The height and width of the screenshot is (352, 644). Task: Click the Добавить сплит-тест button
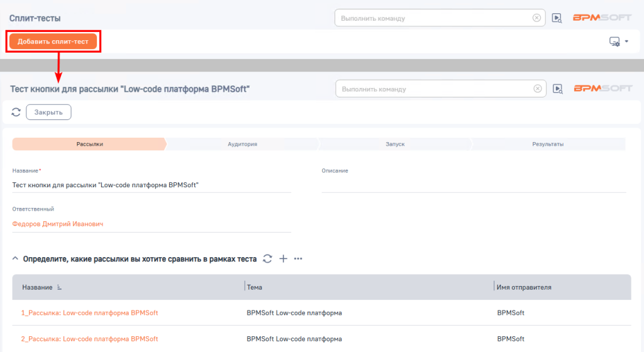[53, 41]
